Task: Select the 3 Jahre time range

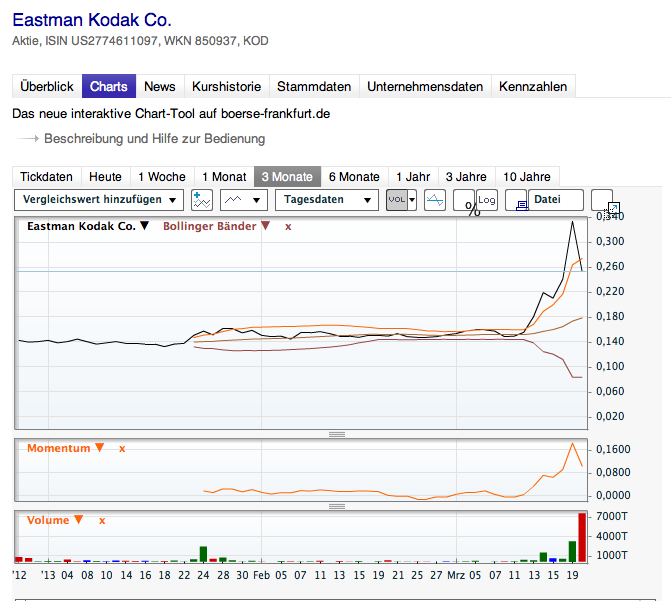Action: tap(466, 176)
